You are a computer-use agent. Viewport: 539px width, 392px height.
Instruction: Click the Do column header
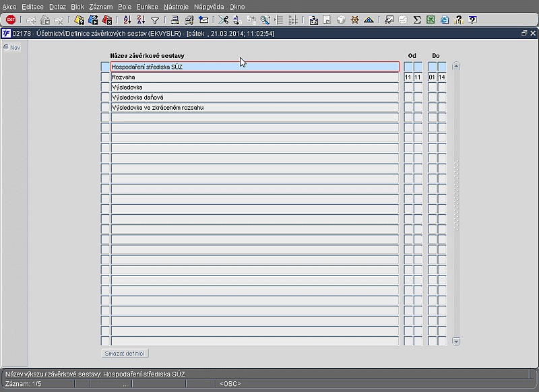436,56
